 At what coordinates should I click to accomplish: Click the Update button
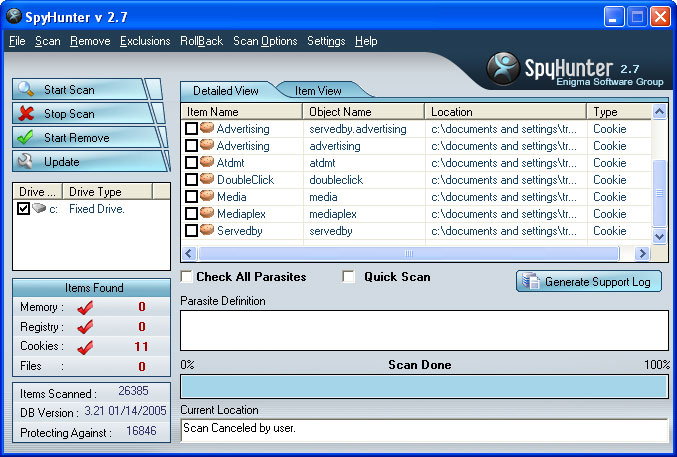coord(87,162)
